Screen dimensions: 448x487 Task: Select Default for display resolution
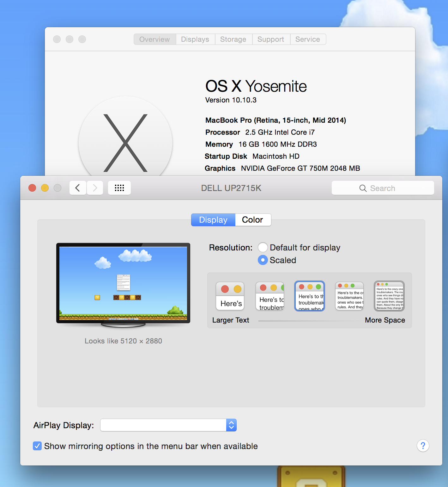pyautogui.click(x=263, y=247)
